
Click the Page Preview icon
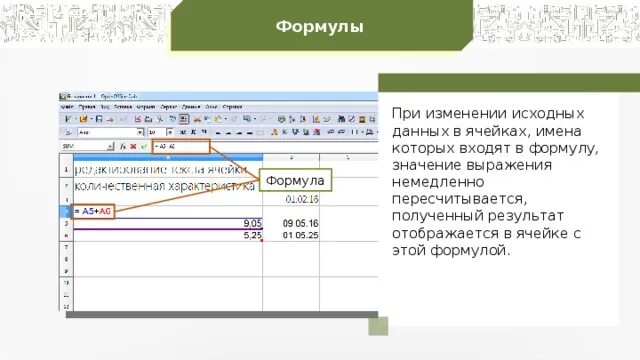pyautogui.click(x=160, y=119)
